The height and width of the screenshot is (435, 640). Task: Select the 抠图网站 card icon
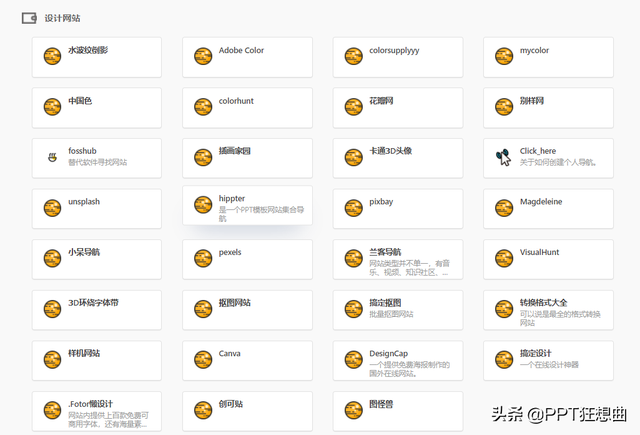(x=203, y=309)
